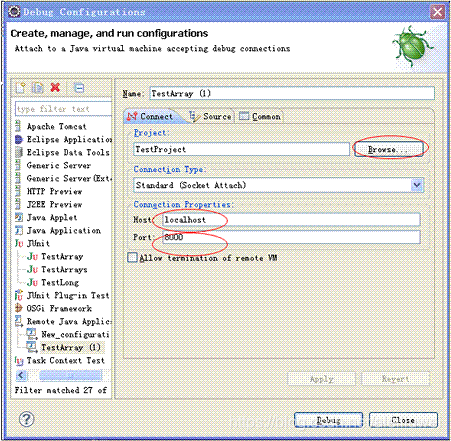Click the JUnit category icon
The height and width of the screenshot is (441, 451).
(19, 243)
